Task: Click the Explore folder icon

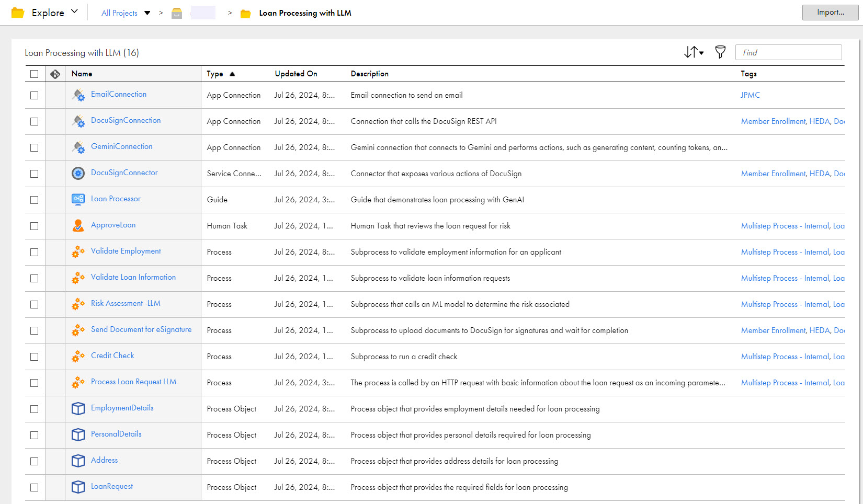Action: click(x=18, y=13)
